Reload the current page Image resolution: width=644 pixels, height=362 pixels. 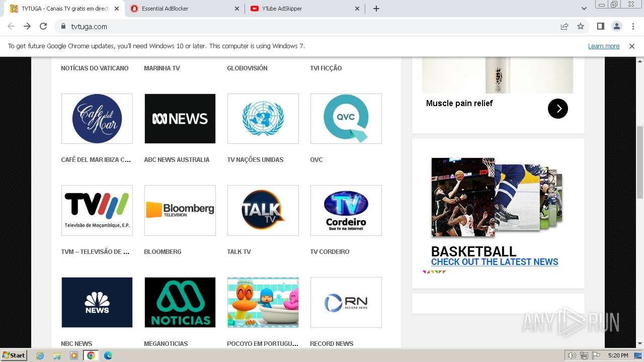[43, 26]
